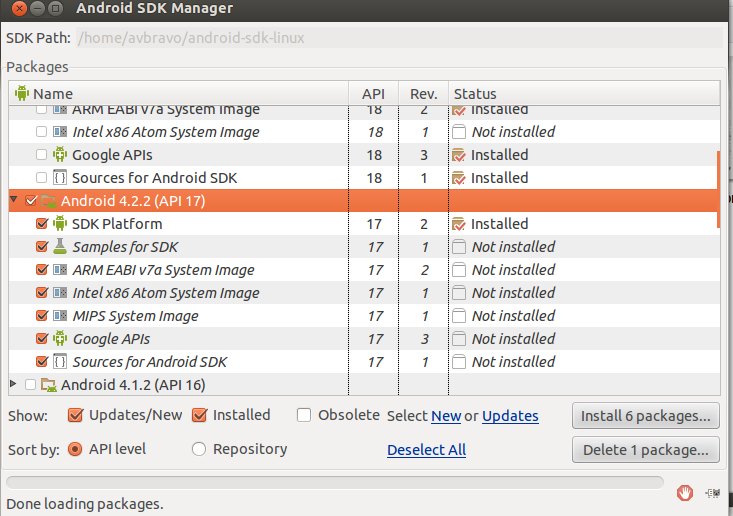Uncheck the Samples for SDK checkbox
The image size is (733, 516).
pos(42,246)
